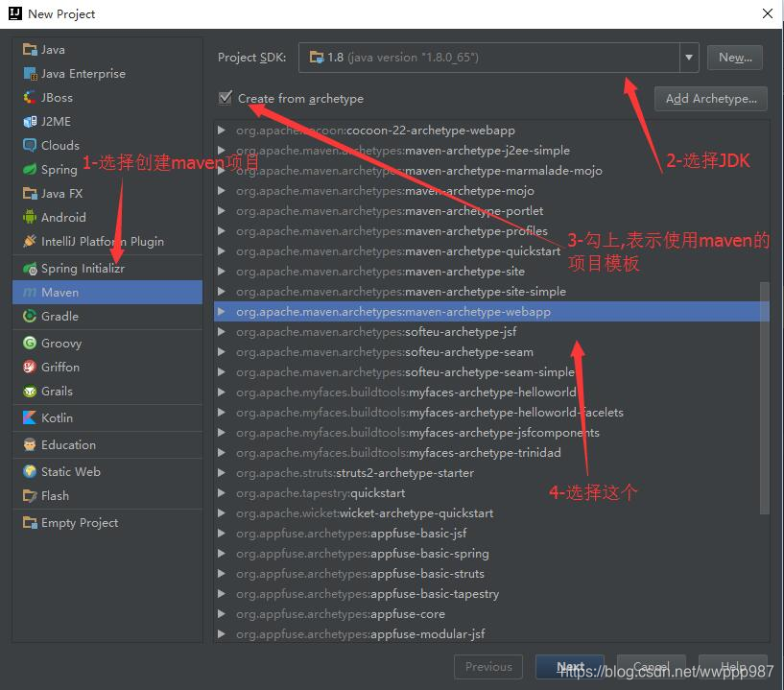This screenshot has height=690, width=784.
Task: Select myfaces-archetype-helloworld-facelets row
Action: pyautogui.click(x=491, y=413)
